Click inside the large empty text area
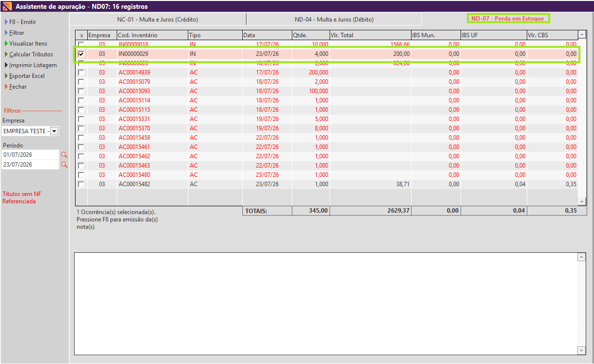This screenshot has width=594, height=364. (326, 304)
